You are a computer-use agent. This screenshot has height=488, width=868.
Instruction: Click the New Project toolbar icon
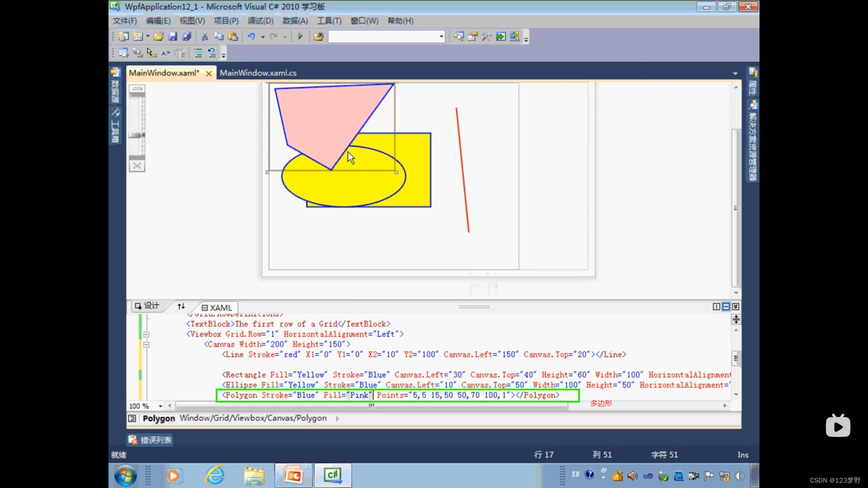point(123,37)
